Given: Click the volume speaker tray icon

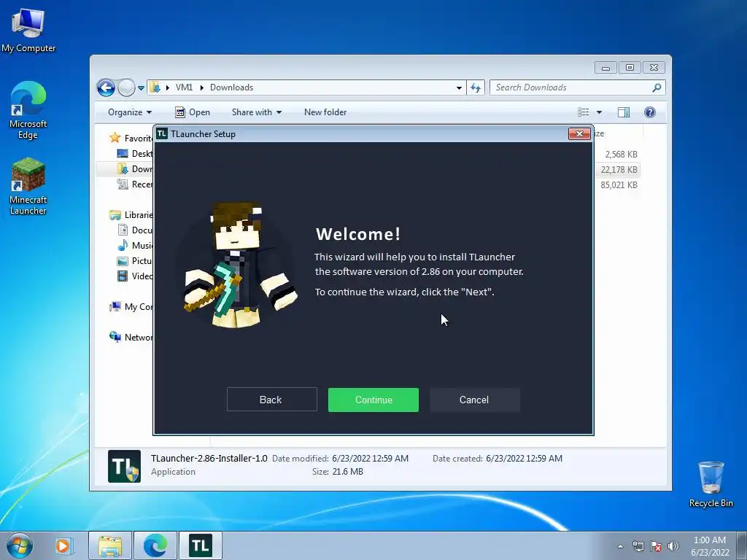Looking at the screenshot, I should pyautogui.click(x=673, y=546).
